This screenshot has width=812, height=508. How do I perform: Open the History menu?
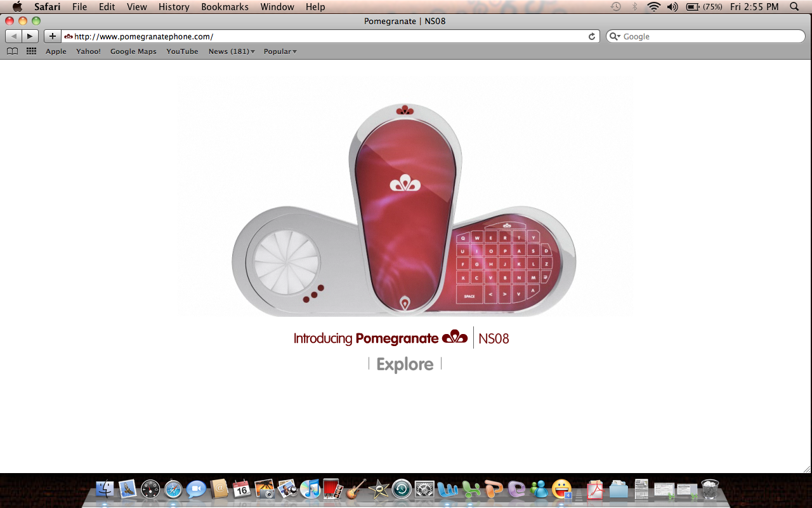click(x=174, y=6)
